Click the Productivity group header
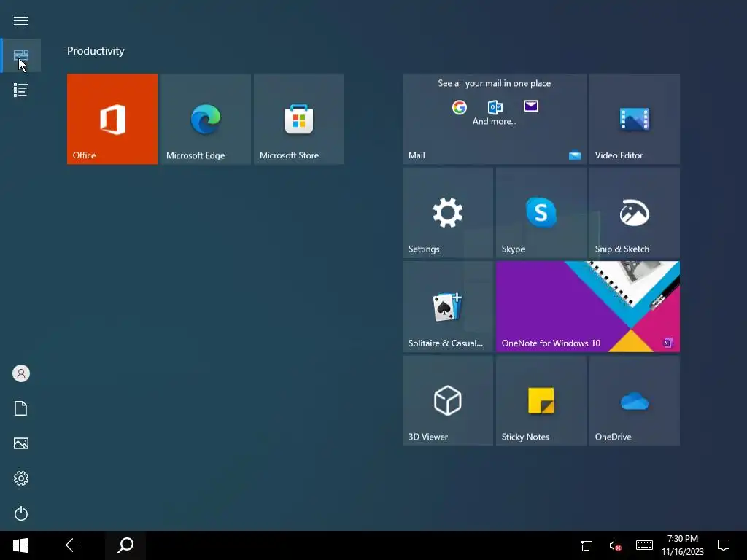This screenshot has width=747, height=560. coord(96,51)
